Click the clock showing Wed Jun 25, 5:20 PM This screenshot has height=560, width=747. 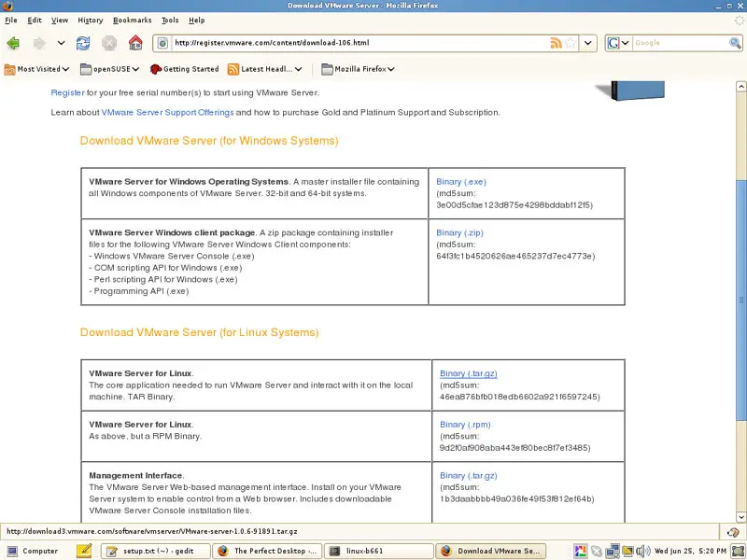tap(690, 551)
